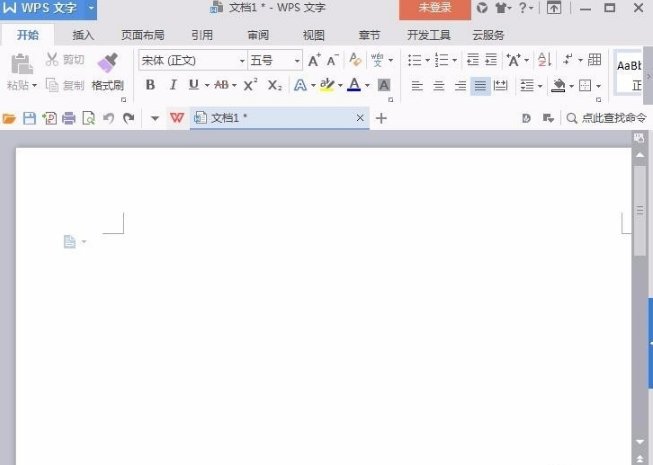
Task: Select the Format Painter brush
Action: tap(108, 62)
